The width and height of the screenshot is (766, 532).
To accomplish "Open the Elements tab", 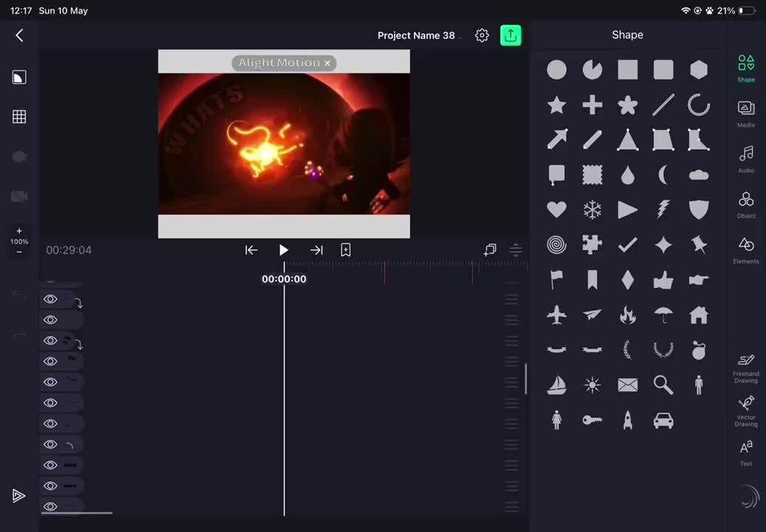I will pos(745,250).
